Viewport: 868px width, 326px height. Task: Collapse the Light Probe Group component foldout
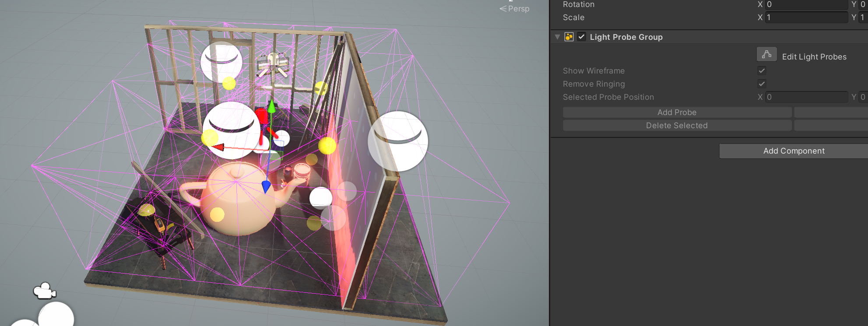557,37
